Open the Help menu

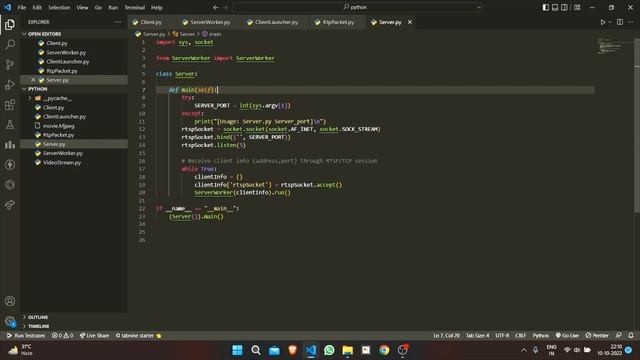157,7
